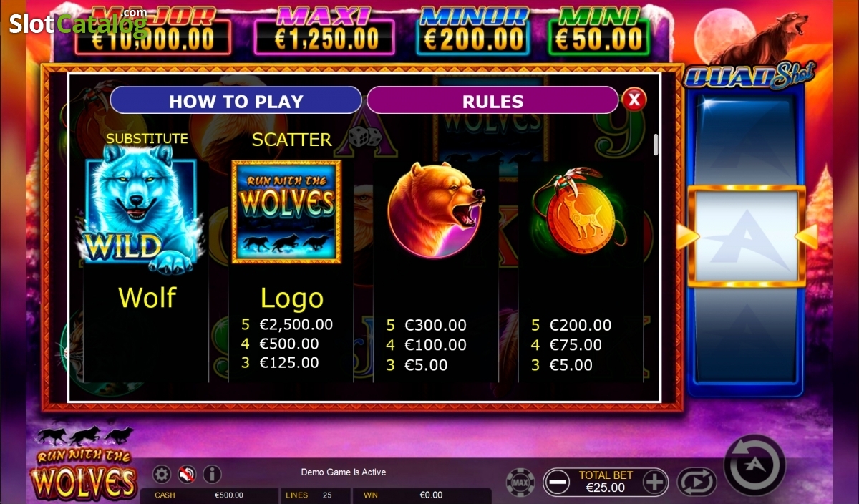This screenshot has width=859, height=504.
Task: Click the Quad Shot reel A window
Action: point(747,235)
